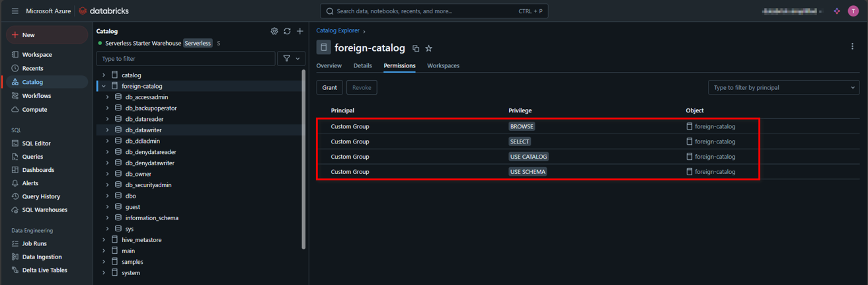This screenshot has height=285, width=868.
Task: Expand the catalog tree node
Action: (104, 75)
